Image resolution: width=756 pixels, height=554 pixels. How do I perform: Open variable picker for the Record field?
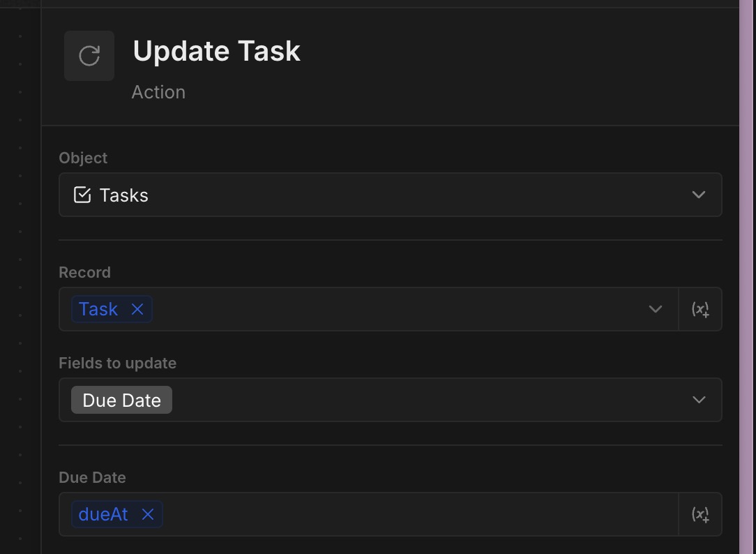tap(700, 309)
